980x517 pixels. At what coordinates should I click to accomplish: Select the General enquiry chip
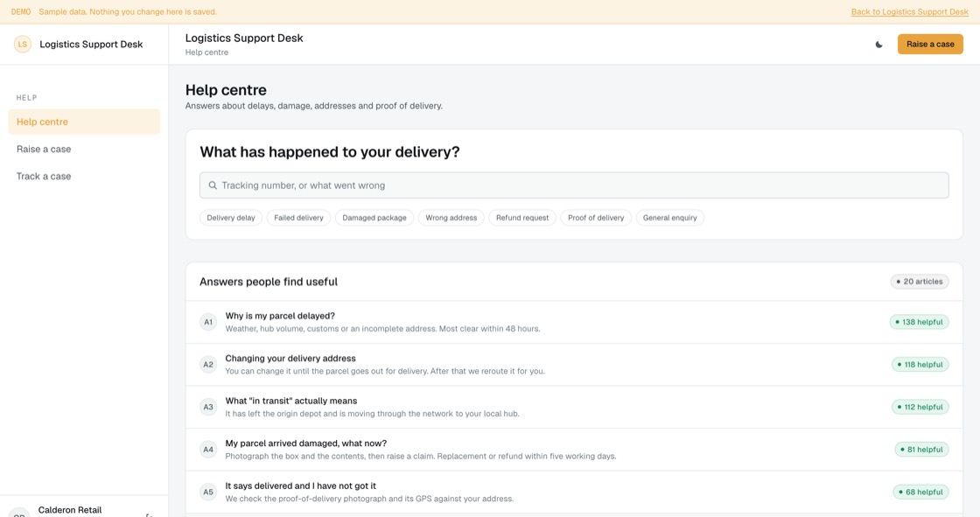pos(670,218)
